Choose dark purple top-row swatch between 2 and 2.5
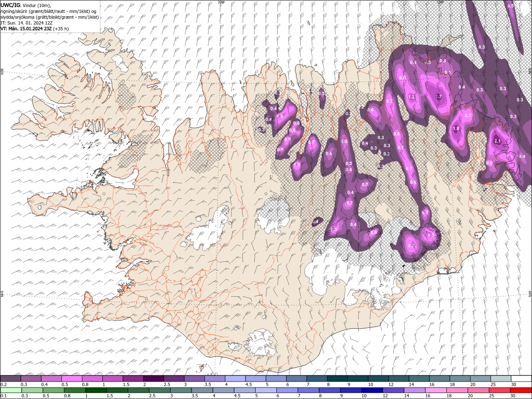This screenshot has height=399, width=532. point(153,379)
